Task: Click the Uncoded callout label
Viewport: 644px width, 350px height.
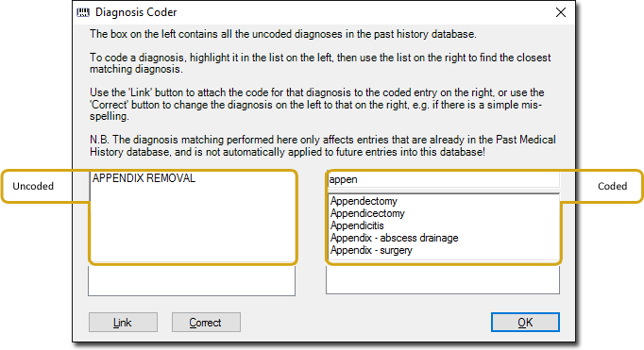Action: point(33,186)
